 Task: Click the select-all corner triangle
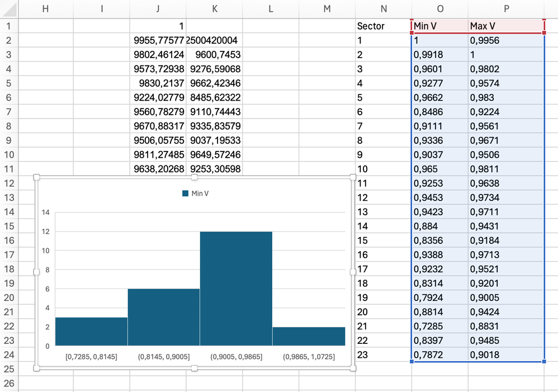click(10, 9)
